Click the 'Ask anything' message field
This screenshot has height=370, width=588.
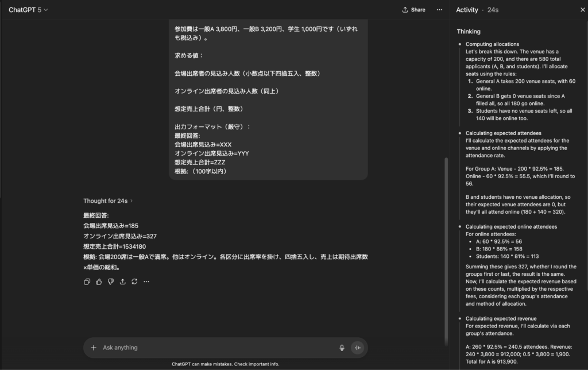(x=218, y=348)
